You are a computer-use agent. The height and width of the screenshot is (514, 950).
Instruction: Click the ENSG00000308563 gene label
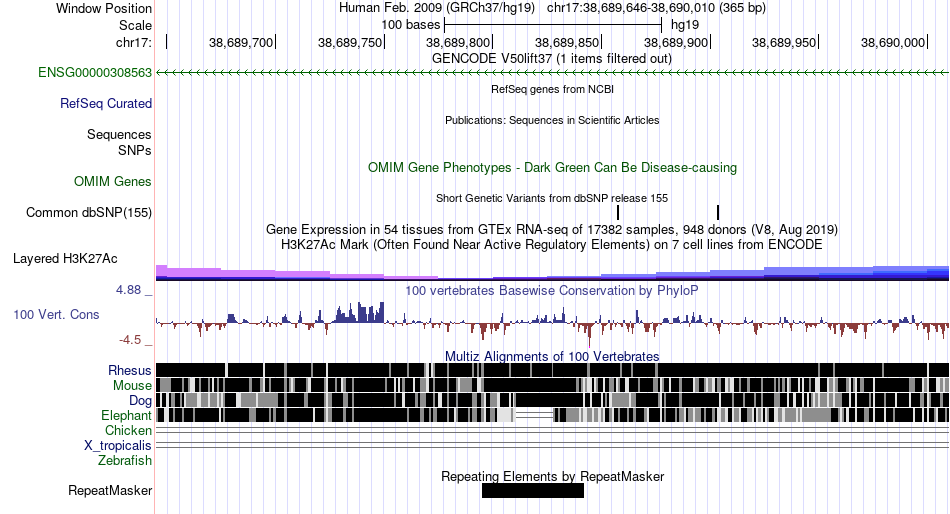click(95, 73)
